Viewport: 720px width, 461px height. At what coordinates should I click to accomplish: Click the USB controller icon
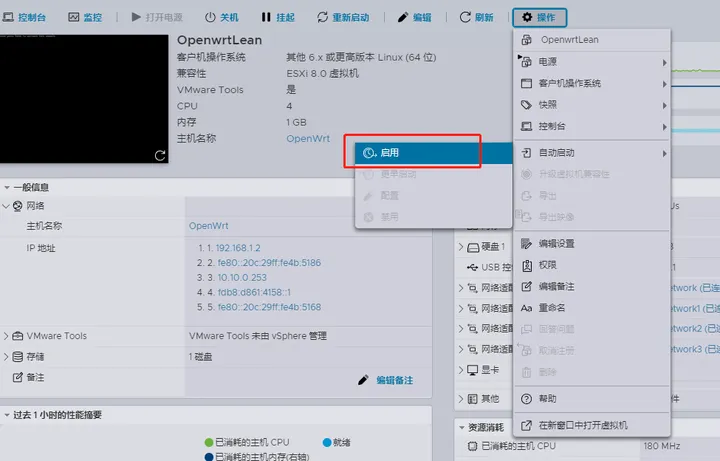pos(472,267)
